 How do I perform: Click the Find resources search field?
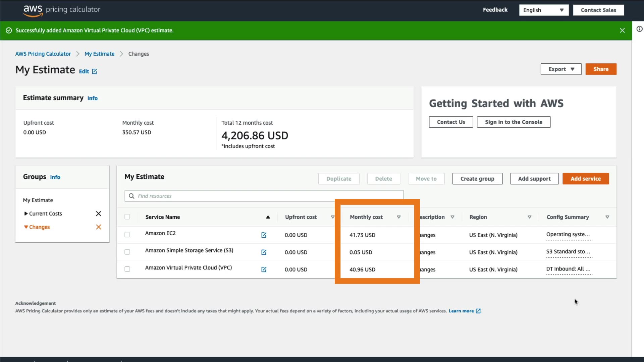[264, 196]
